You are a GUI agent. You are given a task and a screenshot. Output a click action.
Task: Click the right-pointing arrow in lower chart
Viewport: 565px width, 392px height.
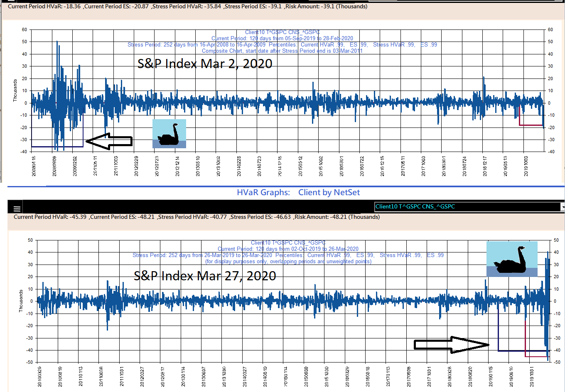(x=452, y=345)
